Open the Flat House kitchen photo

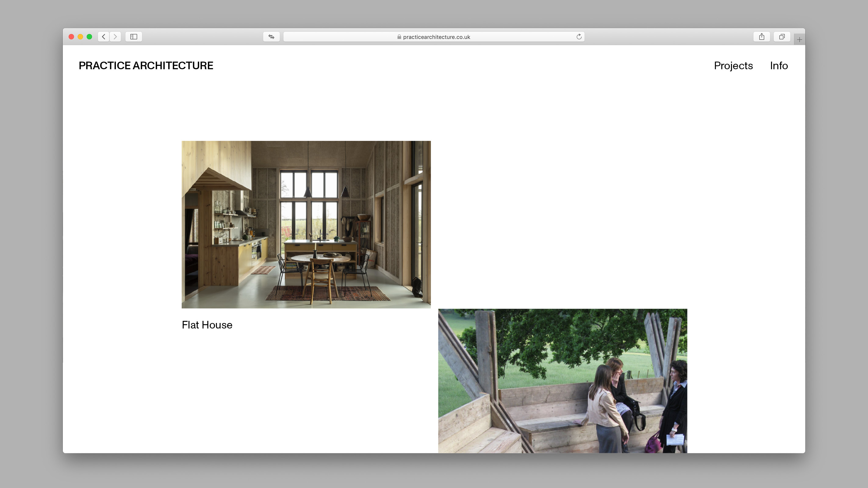306,224
